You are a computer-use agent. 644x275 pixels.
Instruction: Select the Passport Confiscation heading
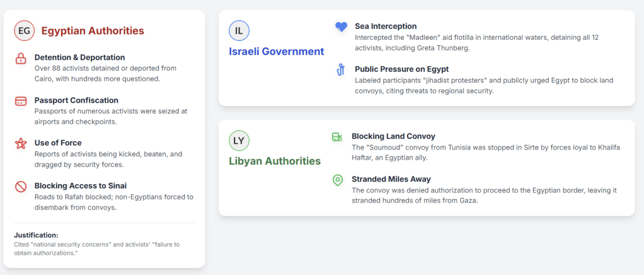coord(76,100)
